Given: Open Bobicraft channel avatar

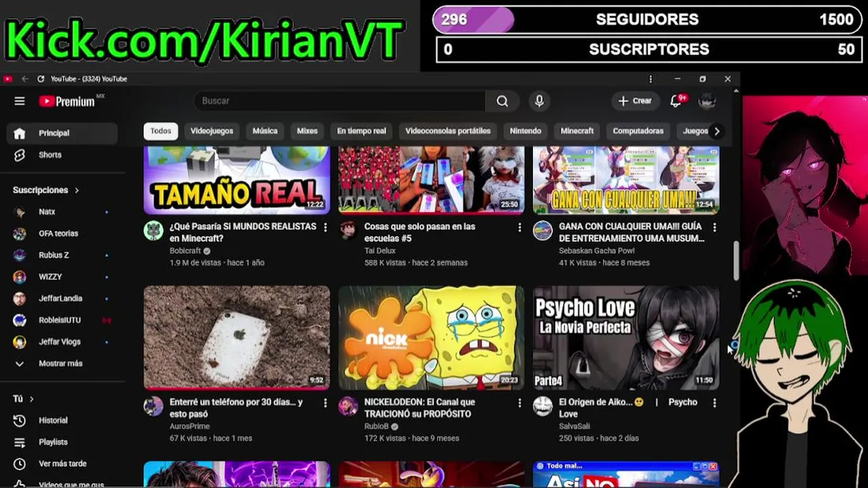Looking at the screenshot, I should 153,230.
